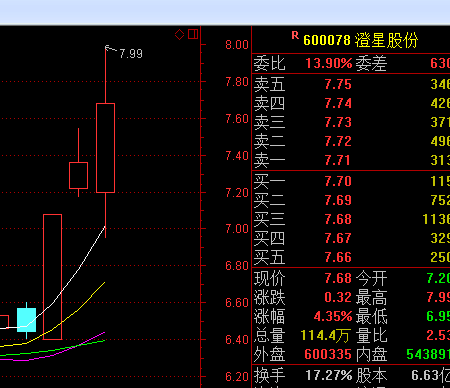
Task: Select the 卖五 ask row at 7.75
Action: pyautogui.click(x=351, y=84)
